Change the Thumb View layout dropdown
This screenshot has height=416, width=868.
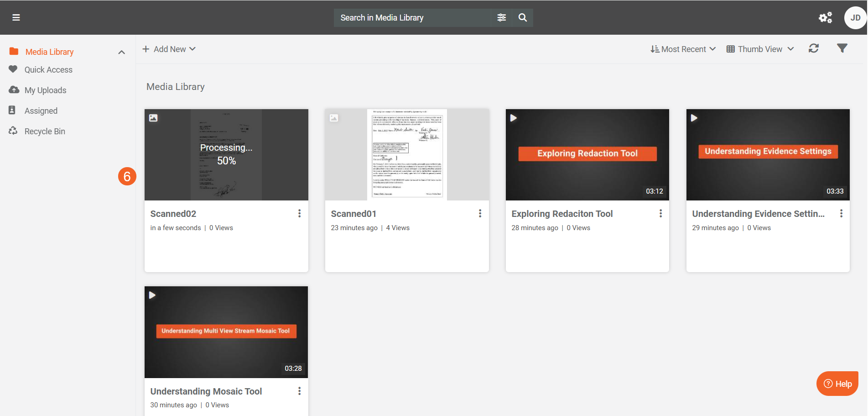pyautogui.click(x=760, y=49)
